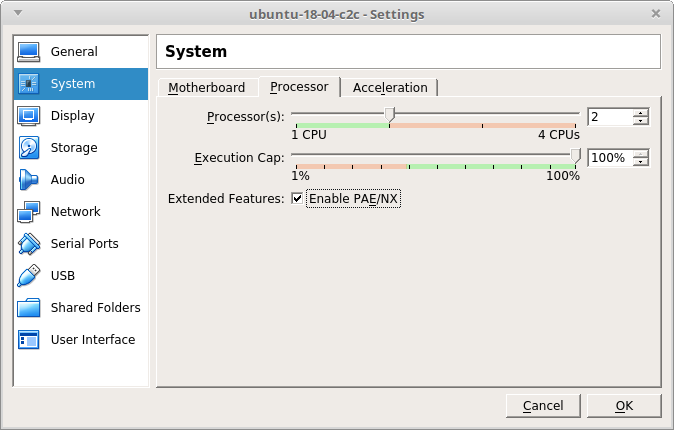Select the Audio speaker icon

tap(29, 180)
